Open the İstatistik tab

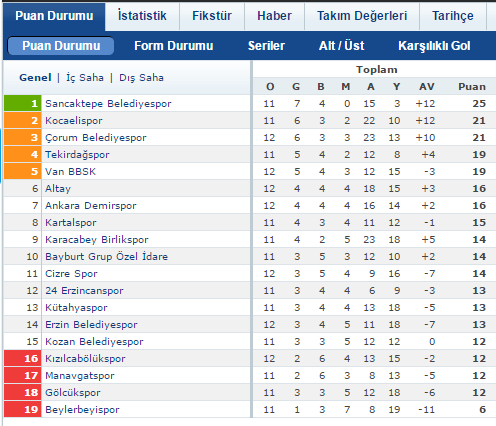click(x=142, y=16)
